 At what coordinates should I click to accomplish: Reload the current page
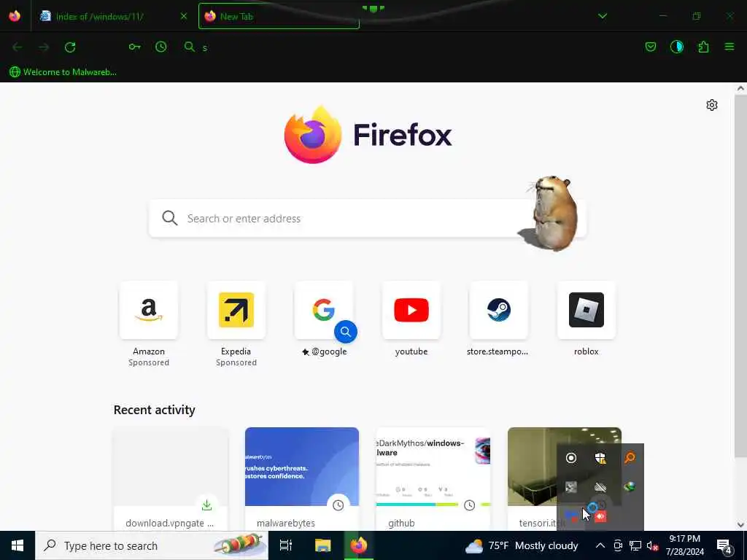tap(70, 47)
